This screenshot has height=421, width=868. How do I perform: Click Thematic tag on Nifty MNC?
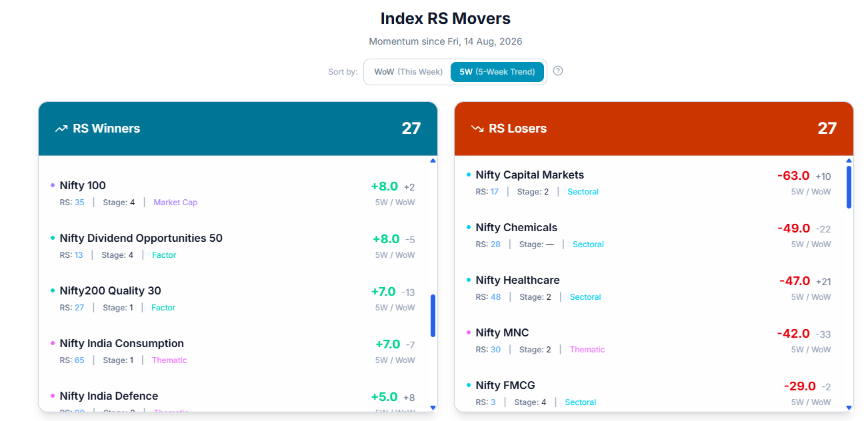click(587, 350)
